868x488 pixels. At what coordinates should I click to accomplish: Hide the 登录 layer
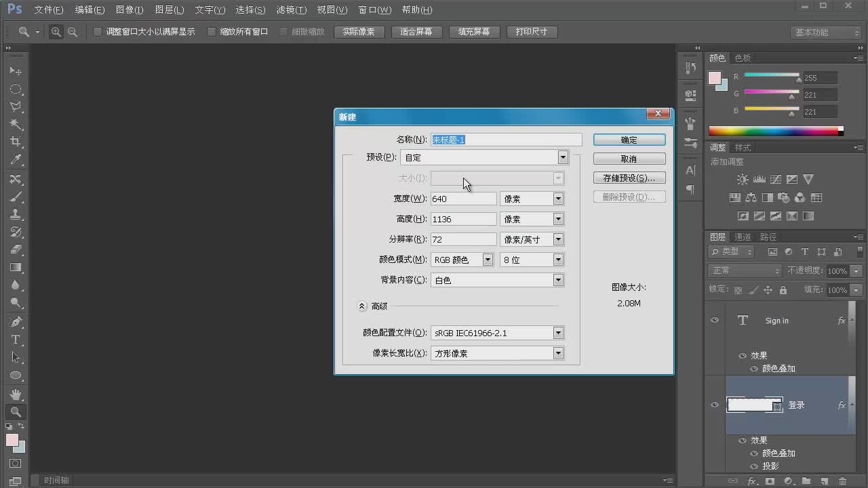[x=715, y=405]
